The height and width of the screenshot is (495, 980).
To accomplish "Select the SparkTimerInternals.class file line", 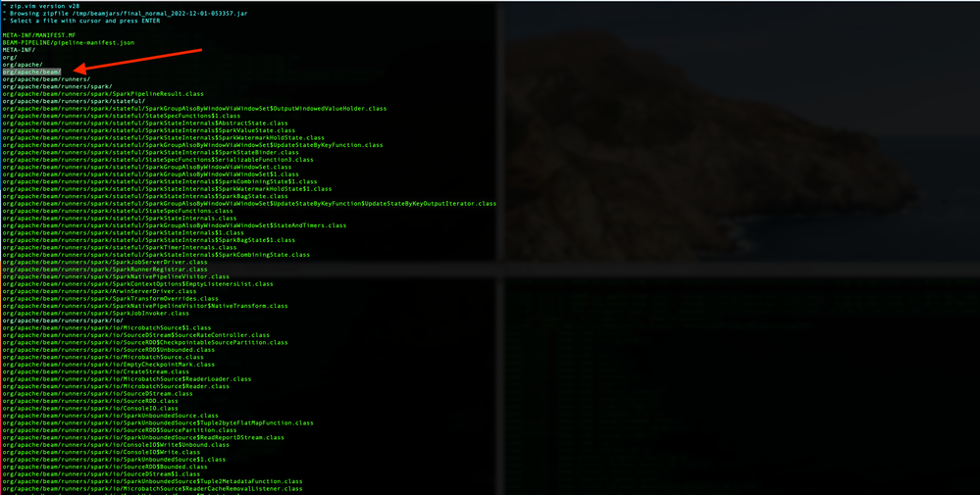I will (x=119, y=247).
